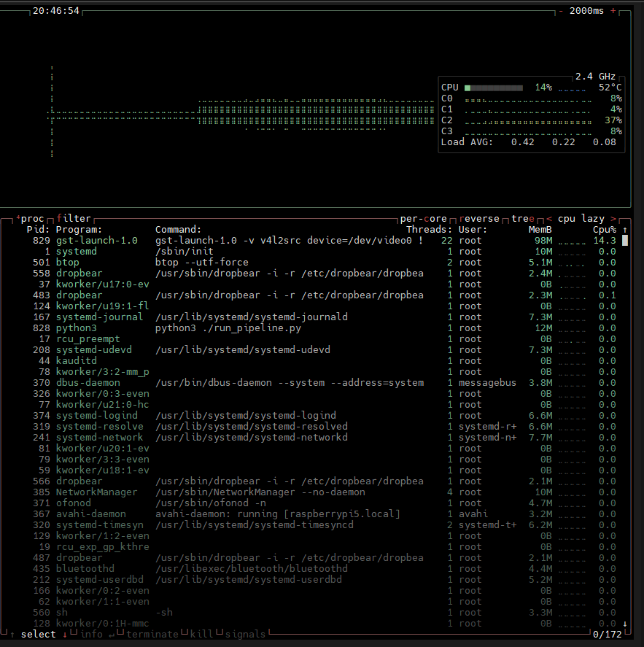This screenshot has width=644, height=647.
Task: Click terminate in bottom bar
Action: (x=152, y=634)
